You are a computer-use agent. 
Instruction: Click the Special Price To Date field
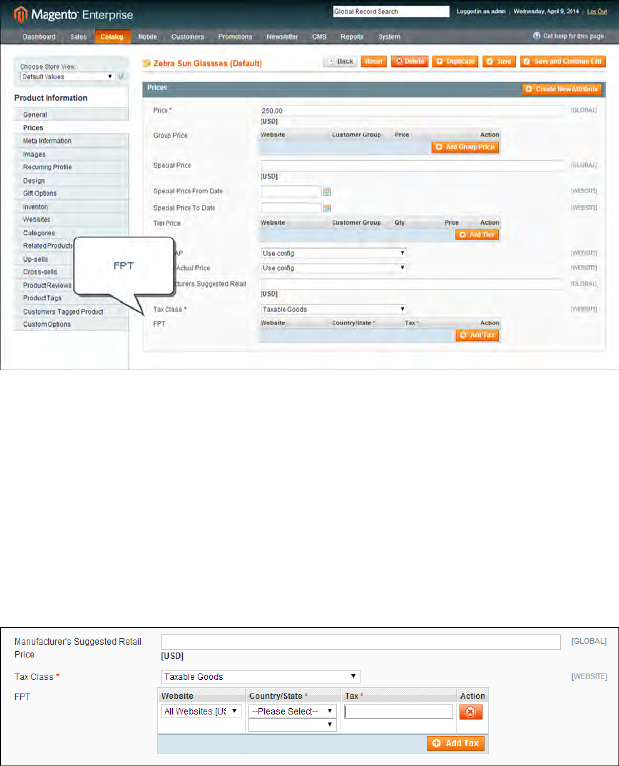[x=291, y=208]
